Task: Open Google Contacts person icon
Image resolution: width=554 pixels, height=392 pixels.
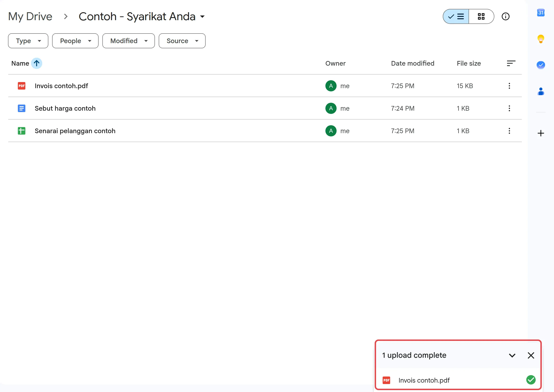Action: 541,91
